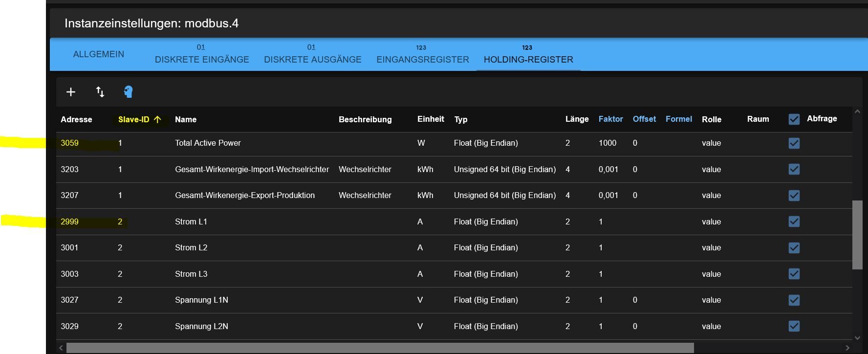The height and width of the screenshot is (354, 868).
Task: Sort by Adresse column header
Action: 76,119
